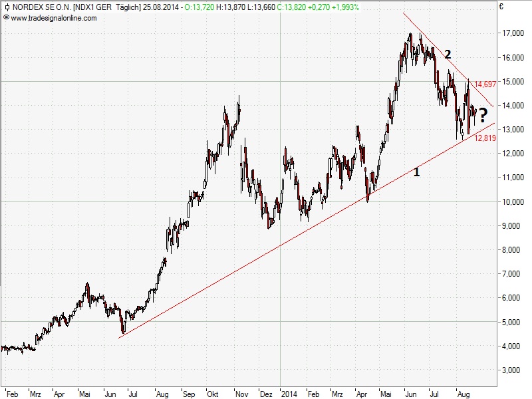This screenshot has width=532, height=399.
Task: Click the high value H:13,870
Action: (x=231, y=7)
